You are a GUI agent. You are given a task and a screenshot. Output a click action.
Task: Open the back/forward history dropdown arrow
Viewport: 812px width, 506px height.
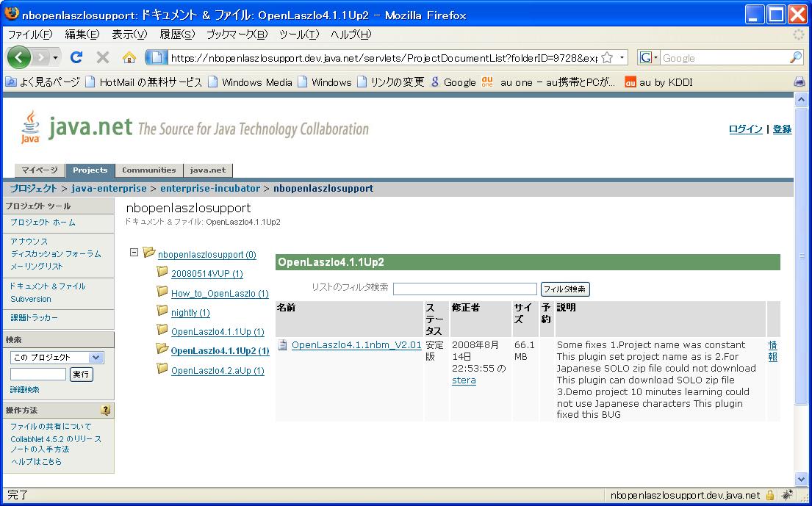tap(55, 57)
